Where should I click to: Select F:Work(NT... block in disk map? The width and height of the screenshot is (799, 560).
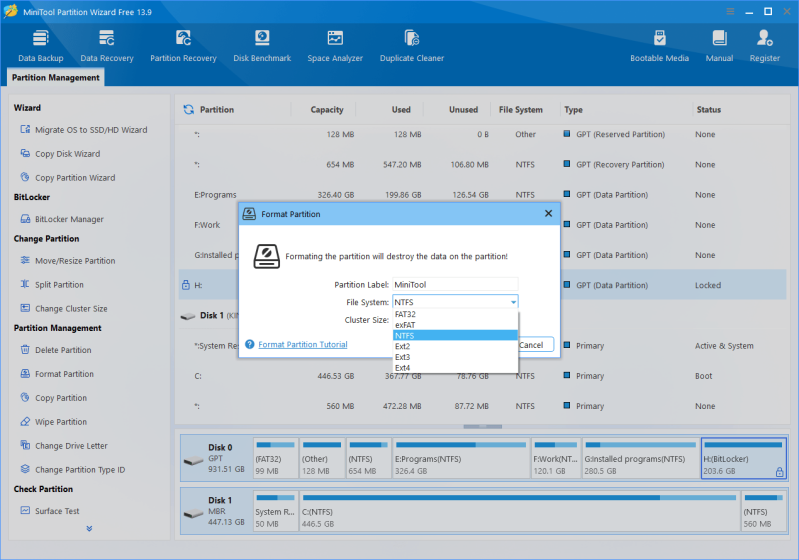tap(556, 458)
